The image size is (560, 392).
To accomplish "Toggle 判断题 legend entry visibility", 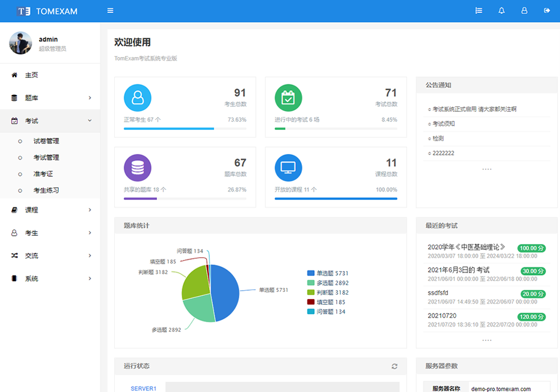I will click(x=328, y=292).
